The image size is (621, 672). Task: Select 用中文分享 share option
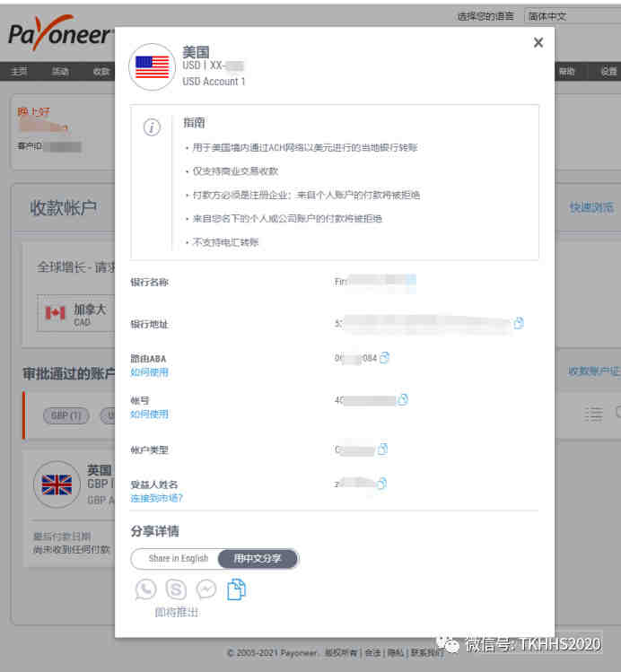(258, 558)
